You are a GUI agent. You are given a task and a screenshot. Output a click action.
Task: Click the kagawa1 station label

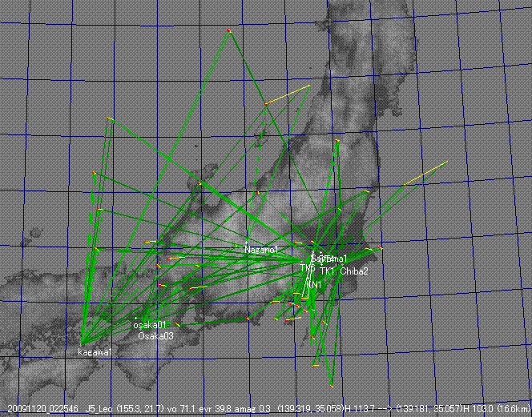95,352
